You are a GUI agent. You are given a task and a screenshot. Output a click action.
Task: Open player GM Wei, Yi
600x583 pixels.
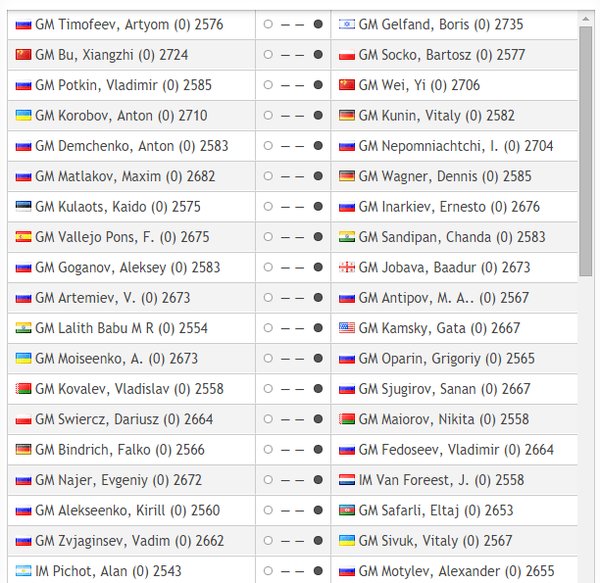[419, 85]
